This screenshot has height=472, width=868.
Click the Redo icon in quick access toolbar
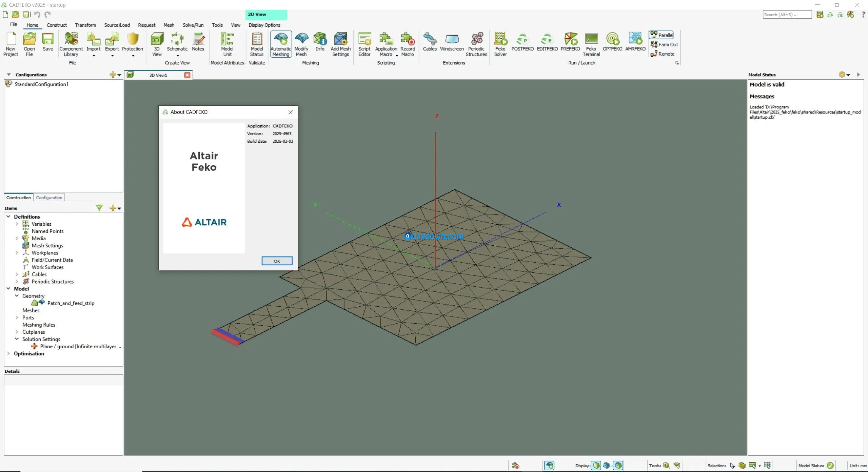[48, 15]
